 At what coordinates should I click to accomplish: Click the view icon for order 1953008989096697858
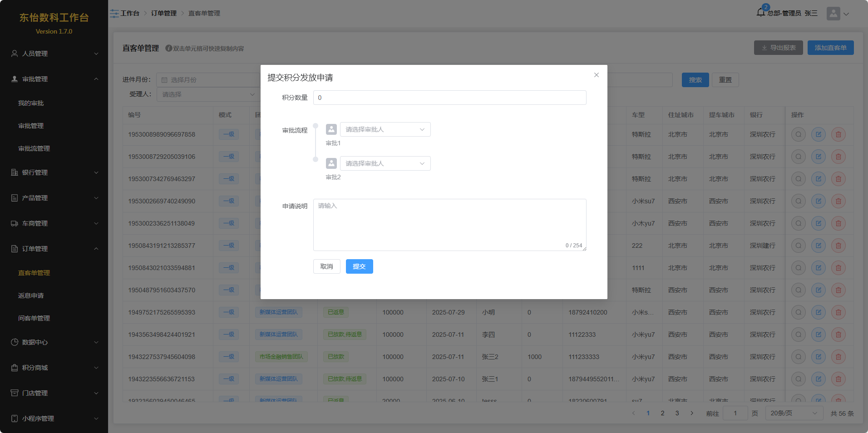pyautogui.click(x=798, y=134)
